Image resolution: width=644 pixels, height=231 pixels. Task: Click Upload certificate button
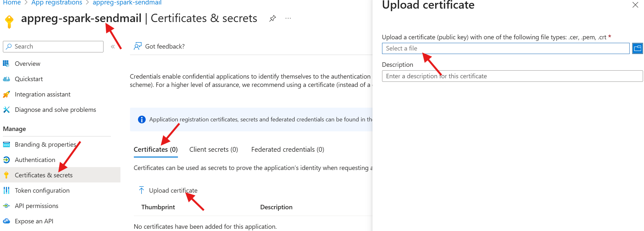click(x=168, y=190)
